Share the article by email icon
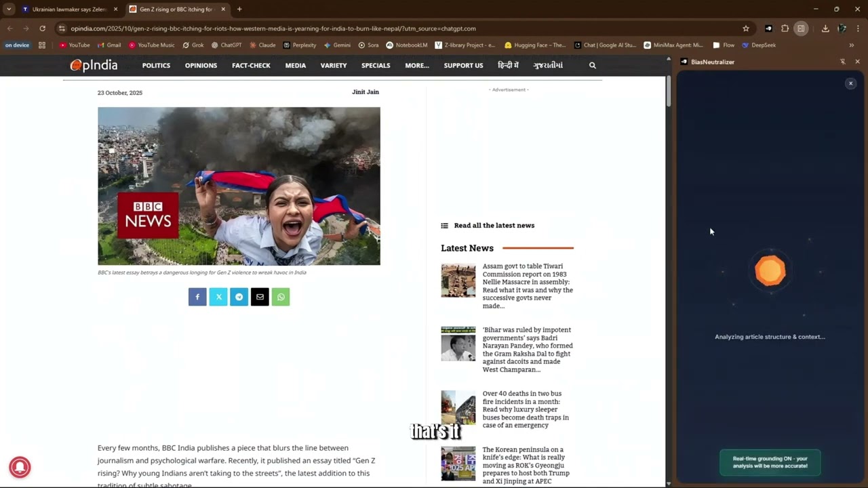 tap(260, 297)
